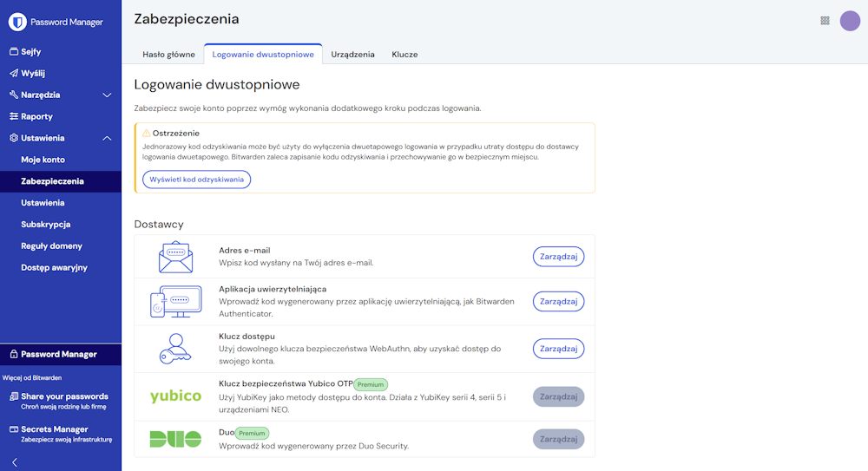The image size is (868, 471).
Task: Click the Duo logo
Action: (x=175, y=439)
